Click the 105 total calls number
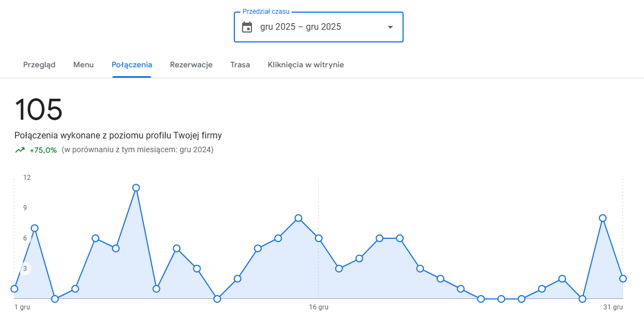The width and height of the screenshot is (644, 321). coord(39,109)
